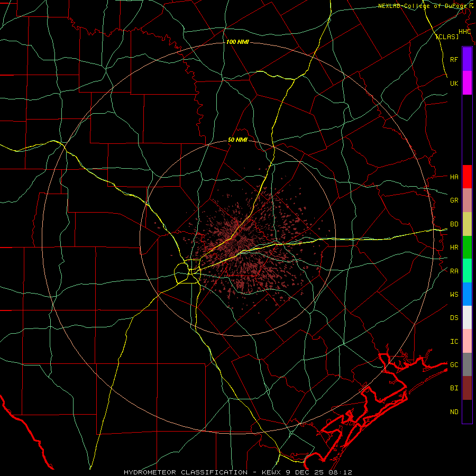Click the UK legend label
This screenshot has width=476, height=476.
[454, 83]
